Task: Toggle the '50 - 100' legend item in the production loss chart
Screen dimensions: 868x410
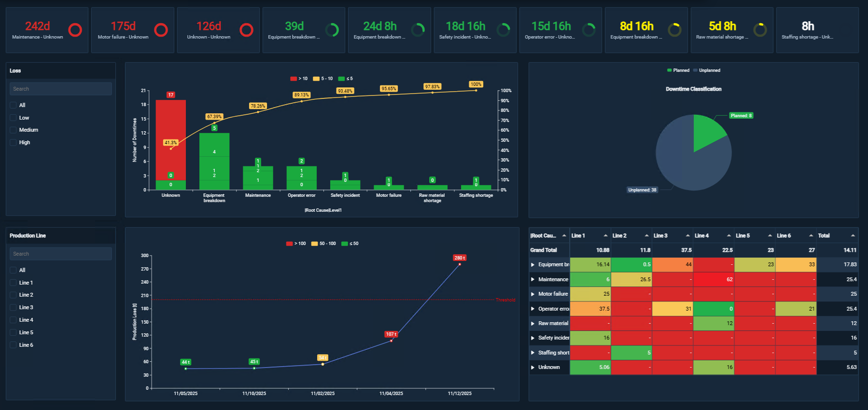Action: pyautogui.click(x=323, y=244)
